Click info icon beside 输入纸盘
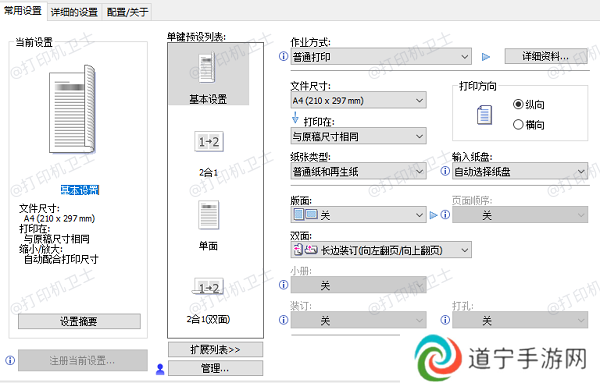Image resolution: width=600 pixels, height=383 pixels. (445, 171)
